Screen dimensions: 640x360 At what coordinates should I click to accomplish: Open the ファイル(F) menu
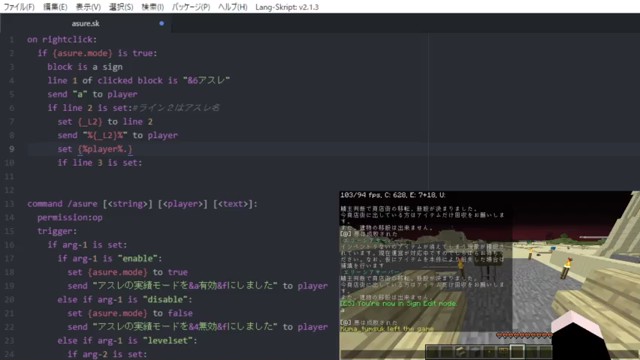(19, 7)
